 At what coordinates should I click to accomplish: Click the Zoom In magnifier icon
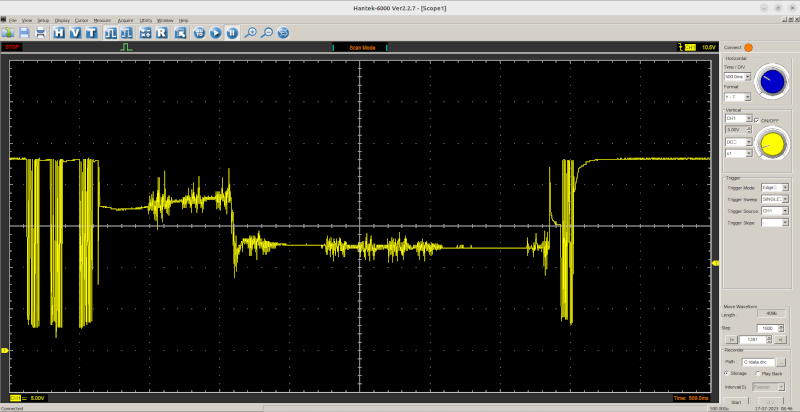pos(251,32)
